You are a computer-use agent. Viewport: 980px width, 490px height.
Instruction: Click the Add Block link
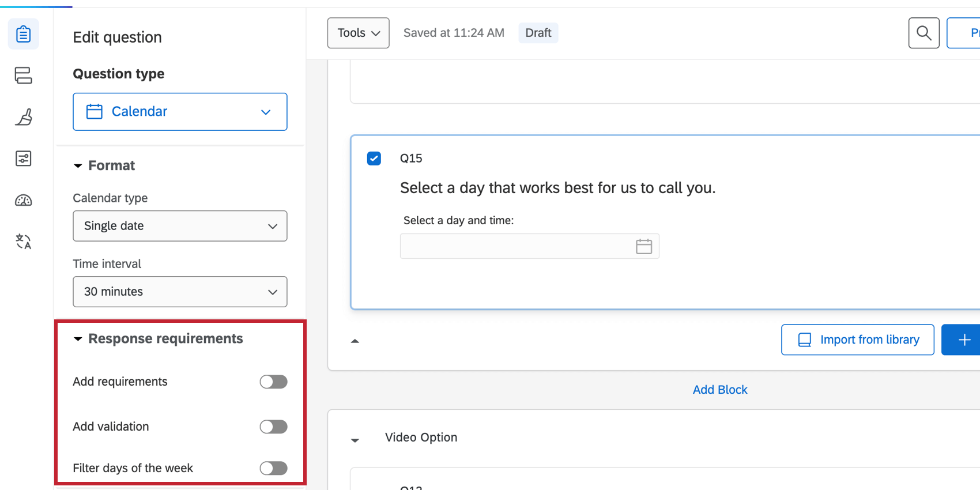tap(719, 390)
